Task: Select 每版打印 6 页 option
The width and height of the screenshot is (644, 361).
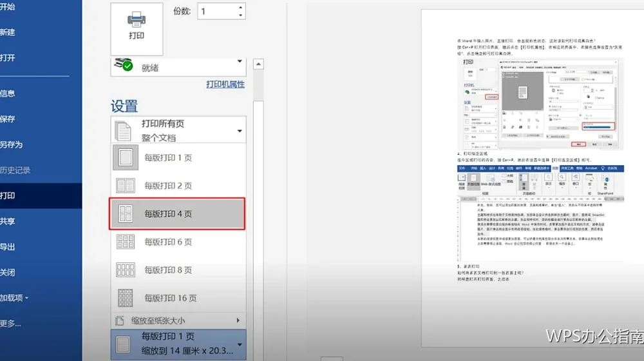Action: click(178, 242)
